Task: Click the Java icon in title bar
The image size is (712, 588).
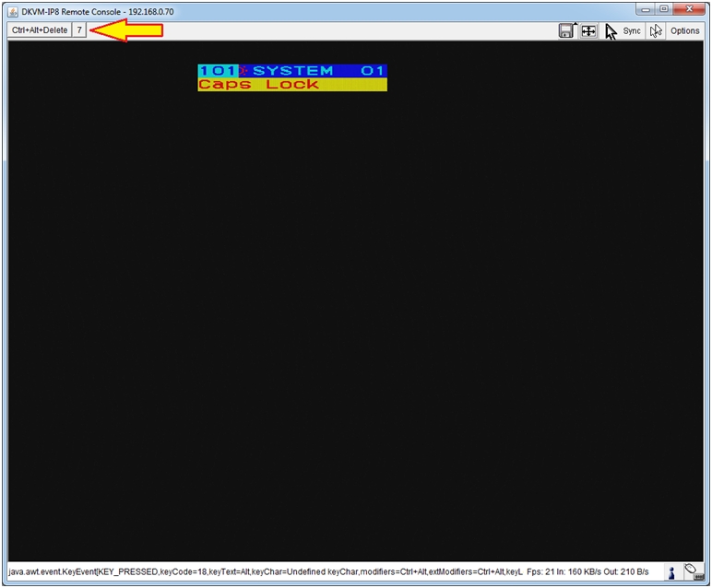Action: [x=12, y=11]
